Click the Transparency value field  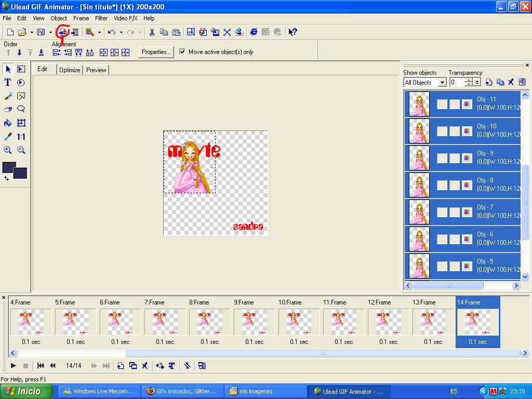coord(457,83)
